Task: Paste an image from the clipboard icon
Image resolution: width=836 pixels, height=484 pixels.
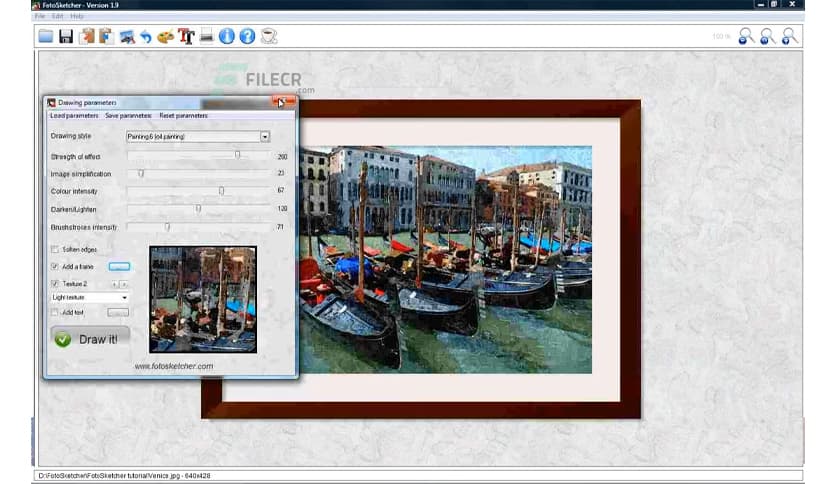Action: pyautogui.click(x=106, y=36)
